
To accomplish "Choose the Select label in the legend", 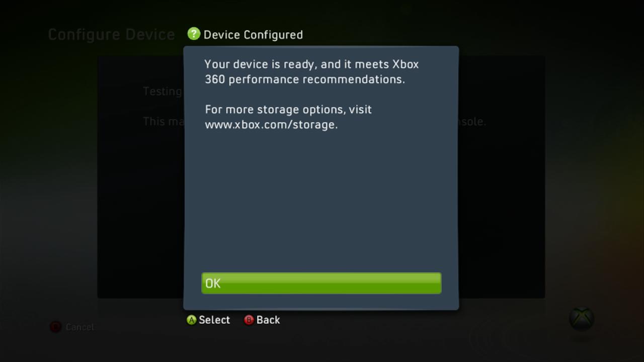I will [x=214, y=320].
